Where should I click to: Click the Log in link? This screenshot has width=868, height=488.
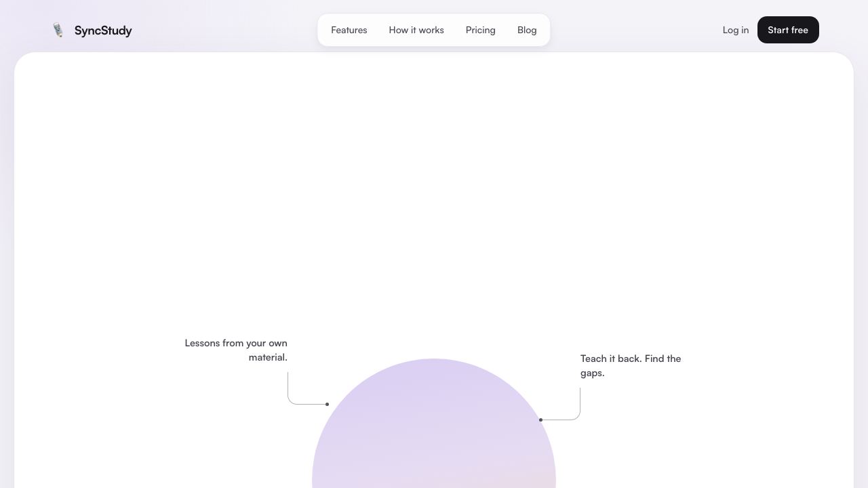point(736,30)
